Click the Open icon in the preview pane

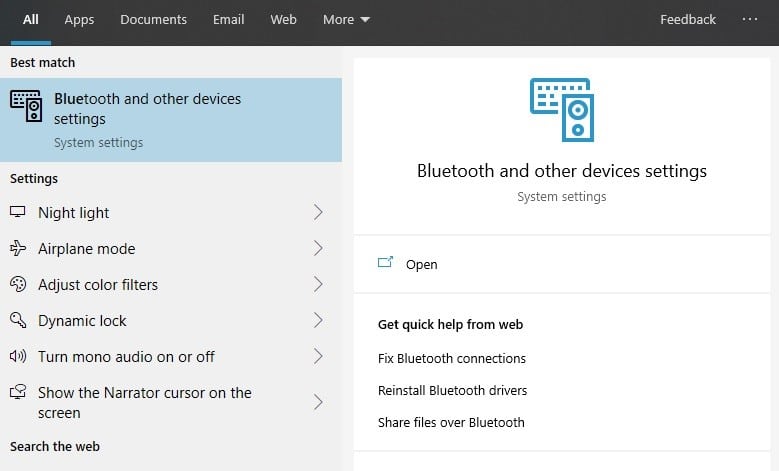tap(386, 264)
